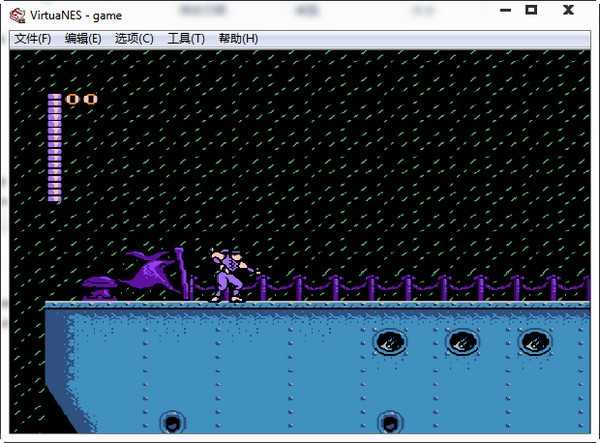Open the 选项(C) menu

click(x=134, y=39)
